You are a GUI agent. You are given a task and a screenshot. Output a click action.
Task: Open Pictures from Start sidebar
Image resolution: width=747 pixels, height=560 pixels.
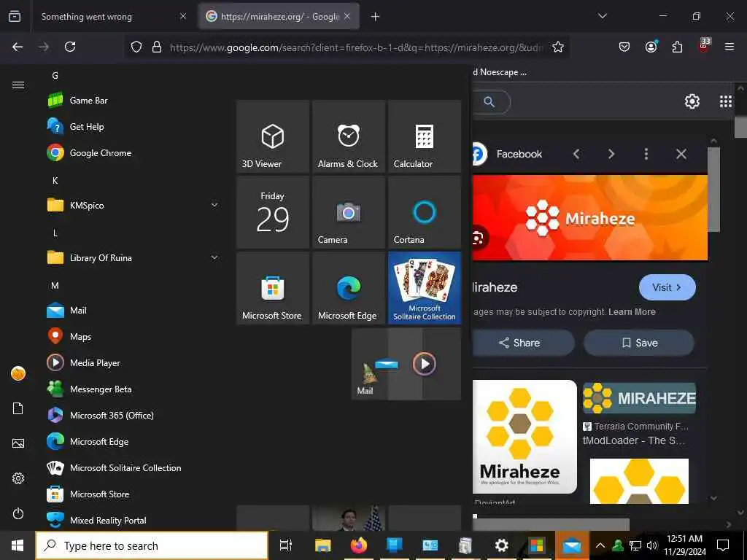18,443
